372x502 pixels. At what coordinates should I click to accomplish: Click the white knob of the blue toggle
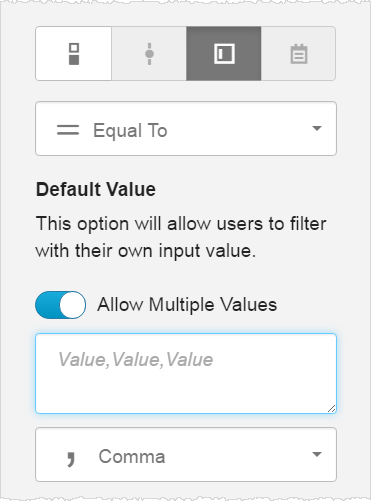click(73, 305)
